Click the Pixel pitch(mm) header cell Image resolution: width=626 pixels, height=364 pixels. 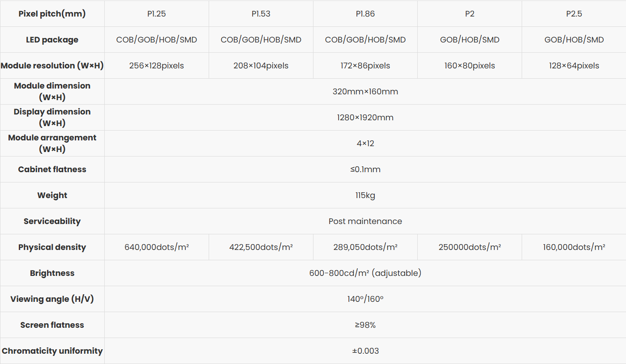pos(52,14)
